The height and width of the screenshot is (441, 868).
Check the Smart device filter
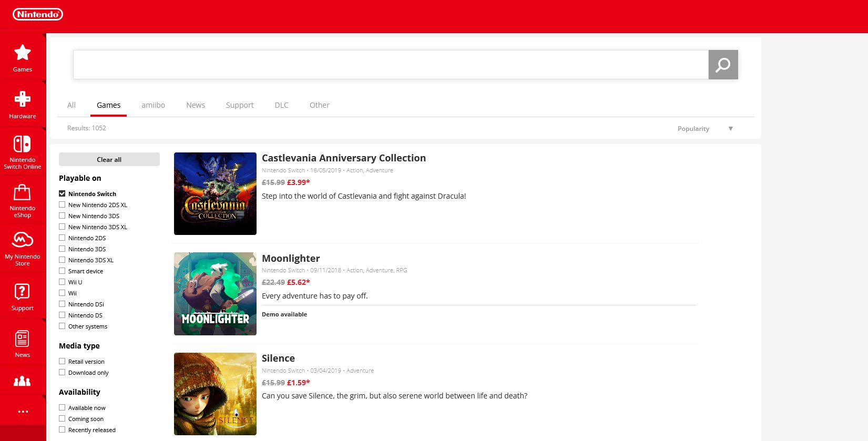pos(62,271)
